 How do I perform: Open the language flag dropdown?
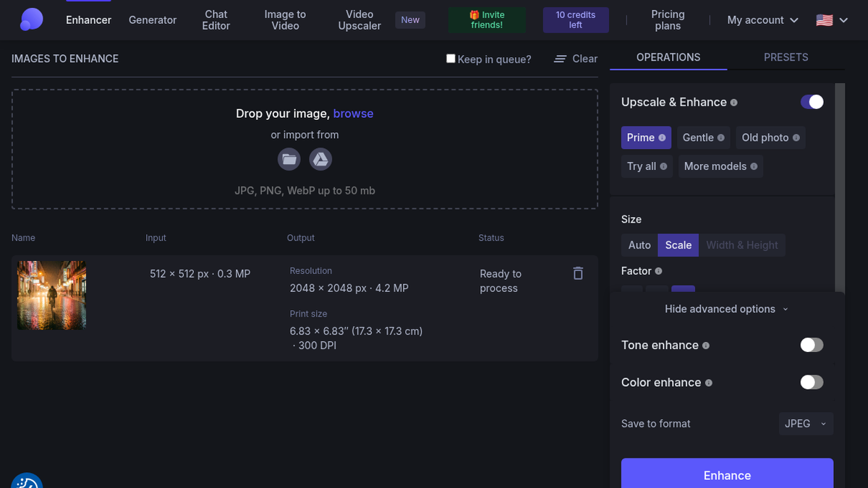point(832,20)
